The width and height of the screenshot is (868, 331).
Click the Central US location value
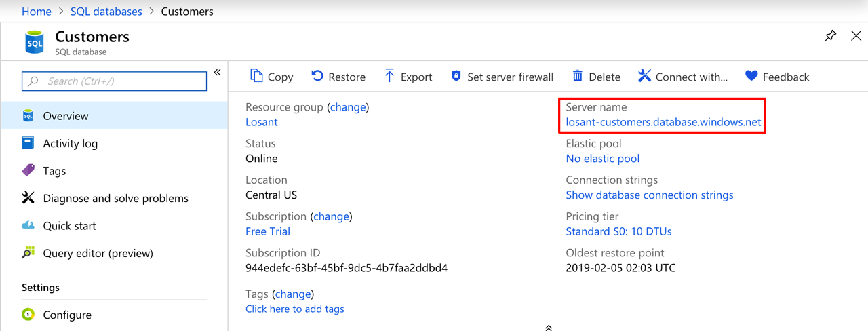tap(271, 195)
